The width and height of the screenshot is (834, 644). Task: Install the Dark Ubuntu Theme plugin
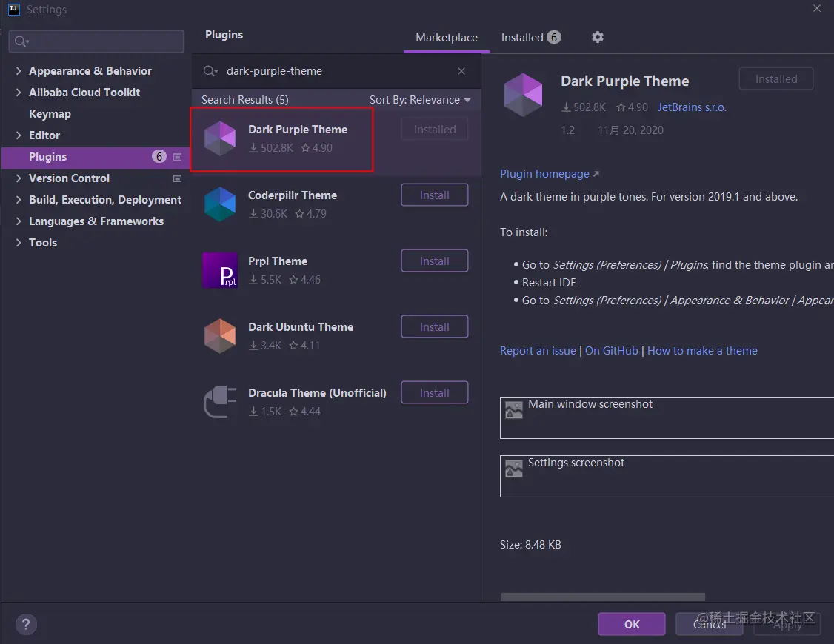(x=435, y=326)
